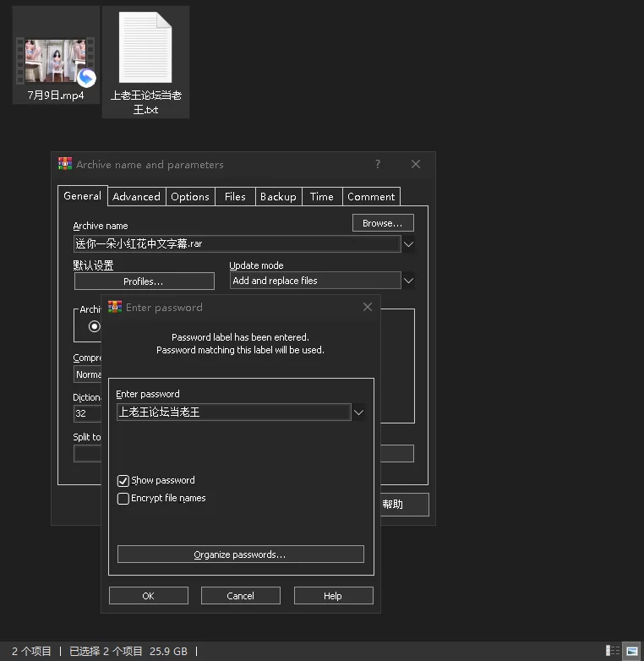This screenshot has width=644, height=661.
Task: Click the WinRAR icon in Archive name dialog title
Action: [65, 164]
